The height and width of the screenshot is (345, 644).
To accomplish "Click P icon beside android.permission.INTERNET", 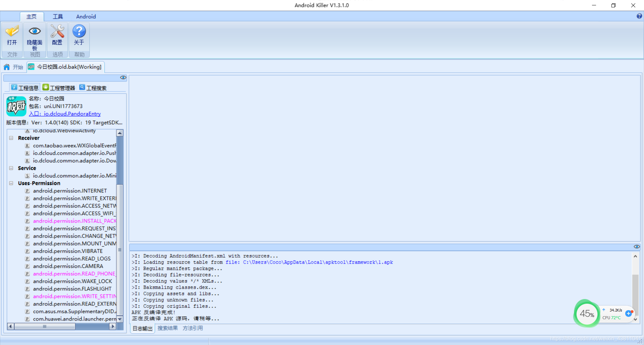I will (x=27, y=191).
